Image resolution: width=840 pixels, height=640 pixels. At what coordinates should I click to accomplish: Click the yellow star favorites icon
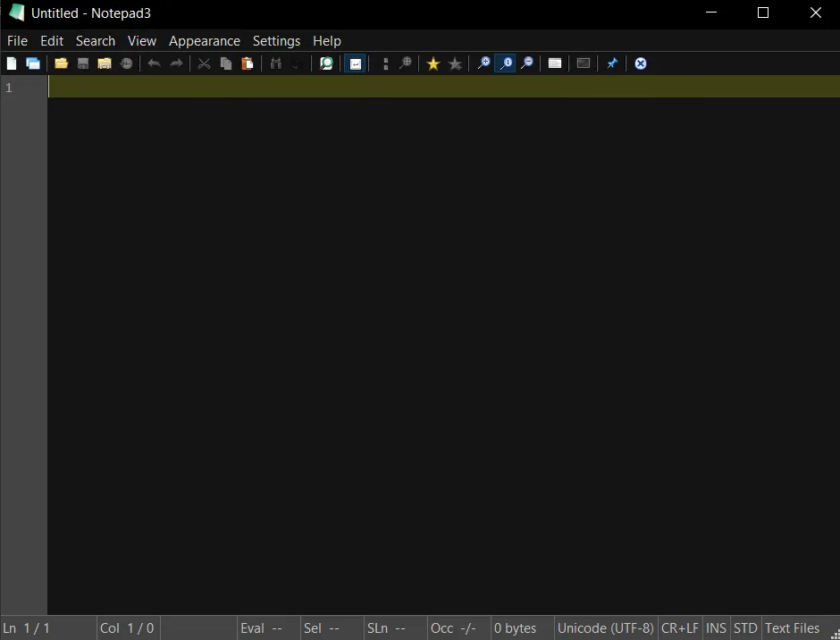pos(433,63)
